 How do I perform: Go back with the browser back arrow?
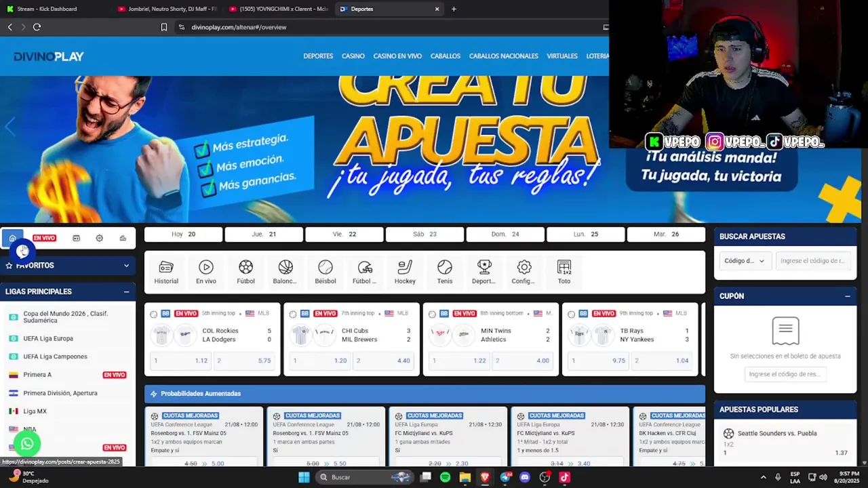(x=9, y=27)
